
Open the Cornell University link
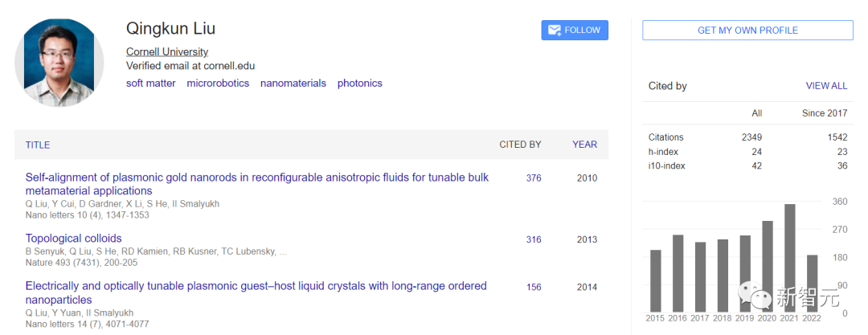[x=167, y=52]
